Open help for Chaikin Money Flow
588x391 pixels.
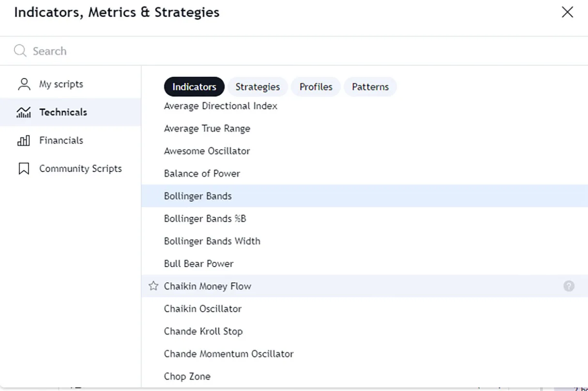click(569, 286)
